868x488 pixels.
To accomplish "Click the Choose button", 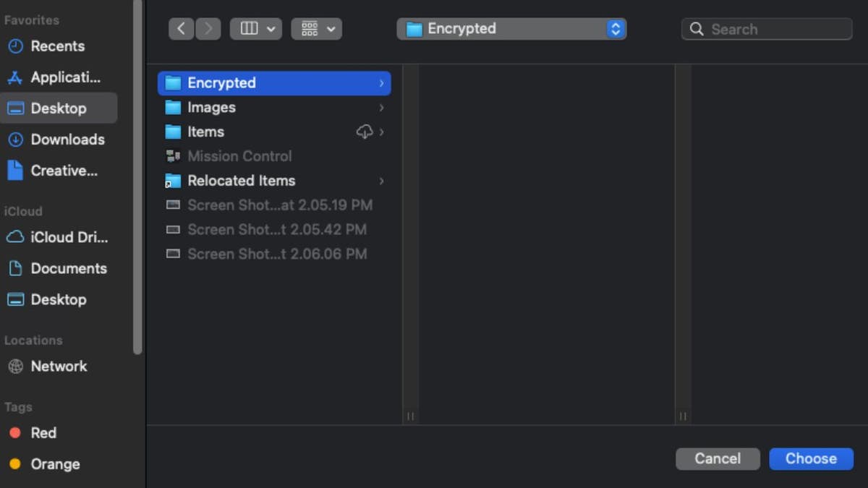I will coord(811,458).
